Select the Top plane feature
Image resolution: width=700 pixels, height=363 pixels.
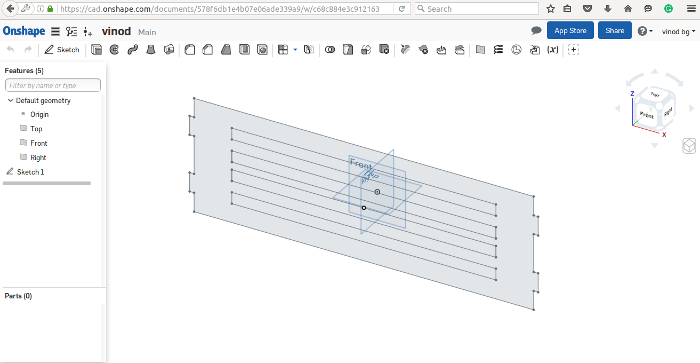click(x=36, y=129)
